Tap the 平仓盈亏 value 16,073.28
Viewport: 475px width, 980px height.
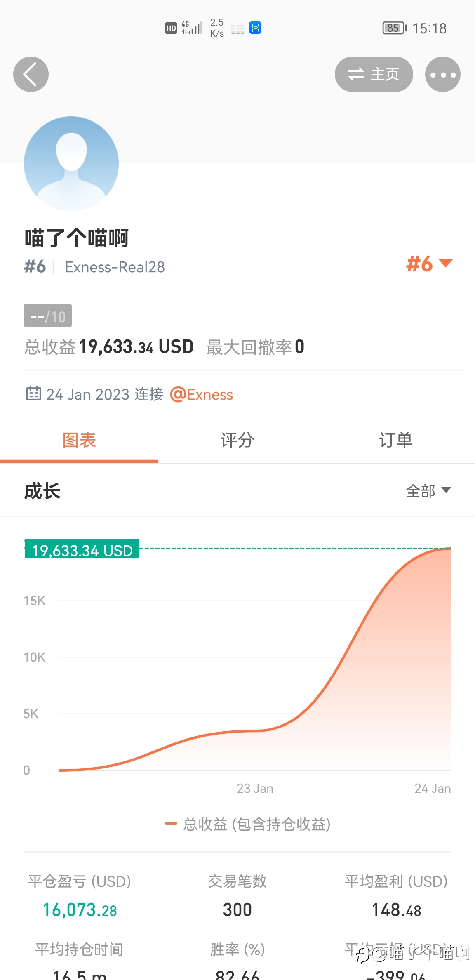tap(80, 910)
